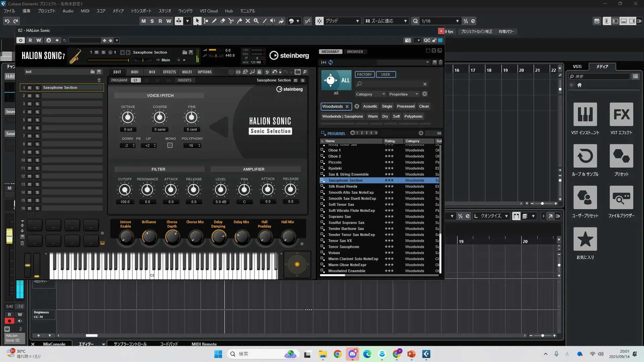Toggle mute on slot 1 Saxophone Section

30,88
